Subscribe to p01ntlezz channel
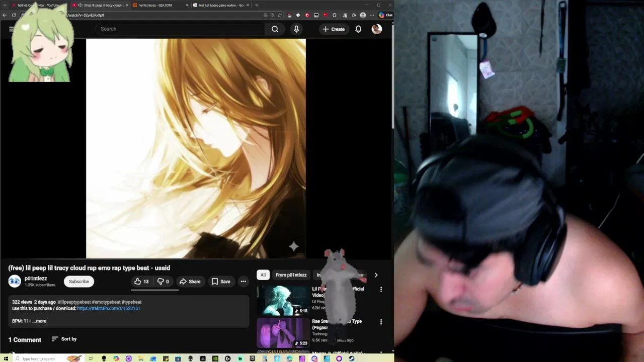This screenshot has width=644, height=362. (x=79, y=282)
